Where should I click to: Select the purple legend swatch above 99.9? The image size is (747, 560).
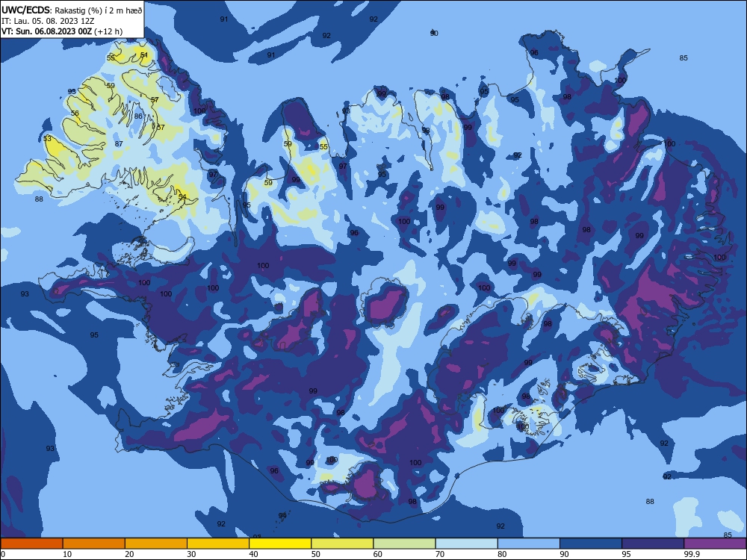pos(715,544)
